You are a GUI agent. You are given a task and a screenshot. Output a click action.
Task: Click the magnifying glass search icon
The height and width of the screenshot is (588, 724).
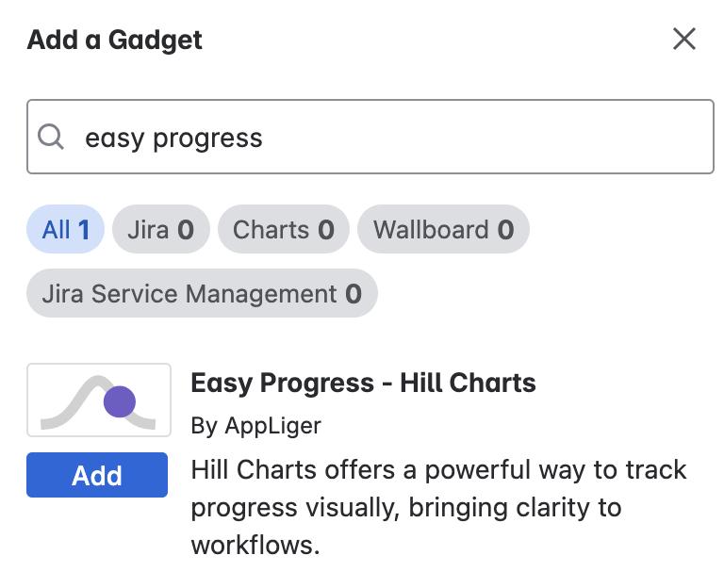pyautogui.click(x=51, y=138)
